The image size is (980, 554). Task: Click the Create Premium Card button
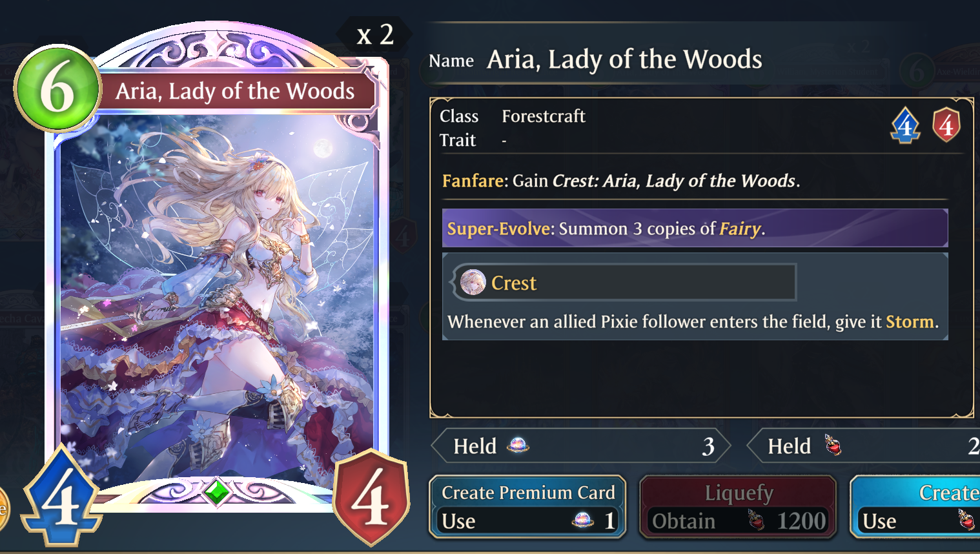pyautogui.click(x=527, y=507)
